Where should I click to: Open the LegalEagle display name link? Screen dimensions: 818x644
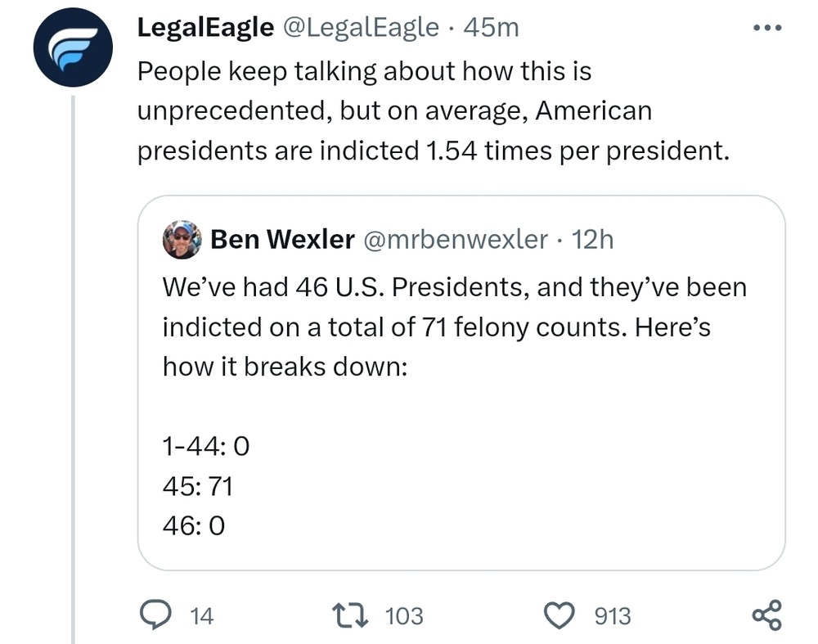(205, 28)
